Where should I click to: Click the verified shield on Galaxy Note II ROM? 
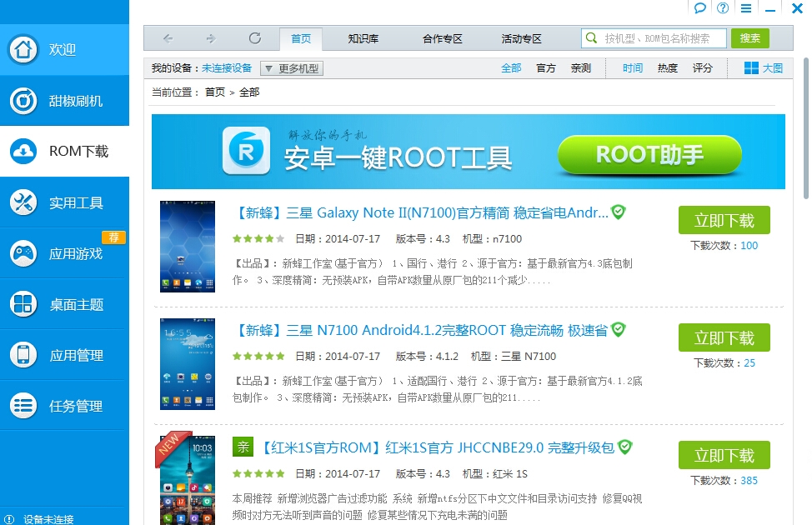(619, 212)
